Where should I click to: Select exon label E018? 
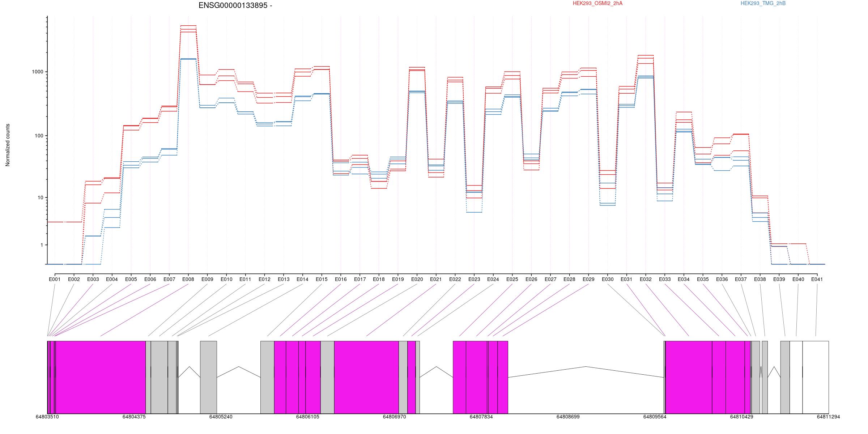coord(379,279)
